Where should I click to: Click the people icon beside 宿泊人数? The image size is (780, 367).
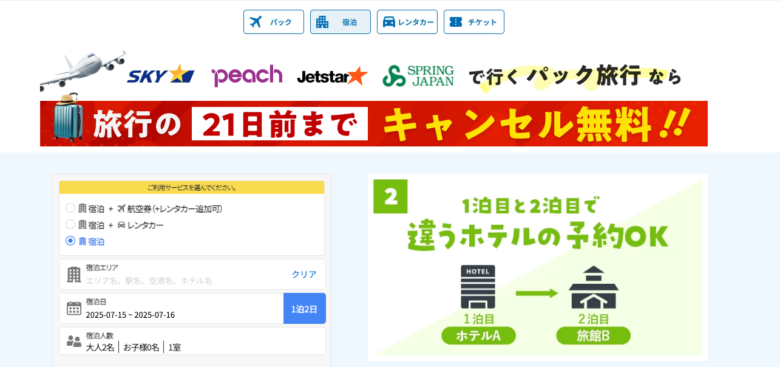pos(74,341)
